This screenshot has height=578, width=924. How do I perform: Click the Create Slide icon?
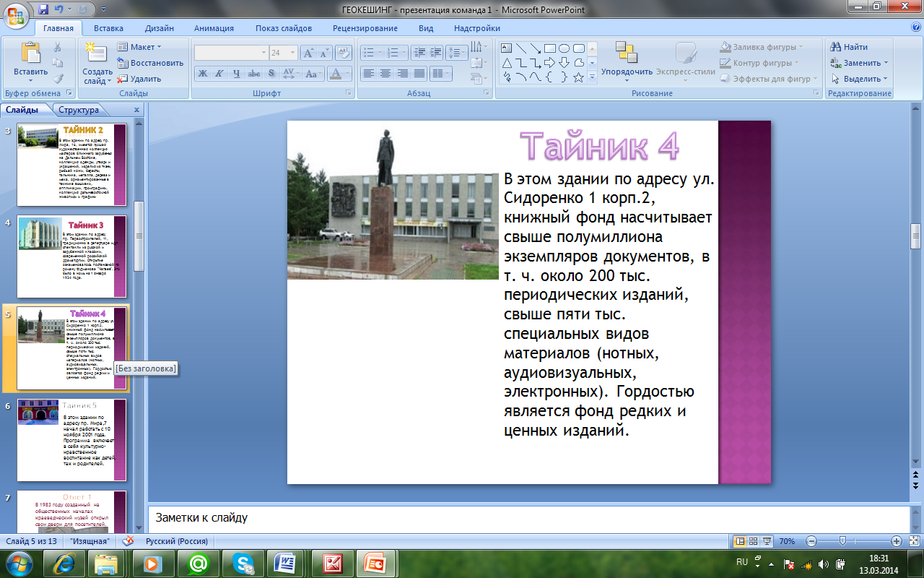pyautogui.click(x=95, y=53)
